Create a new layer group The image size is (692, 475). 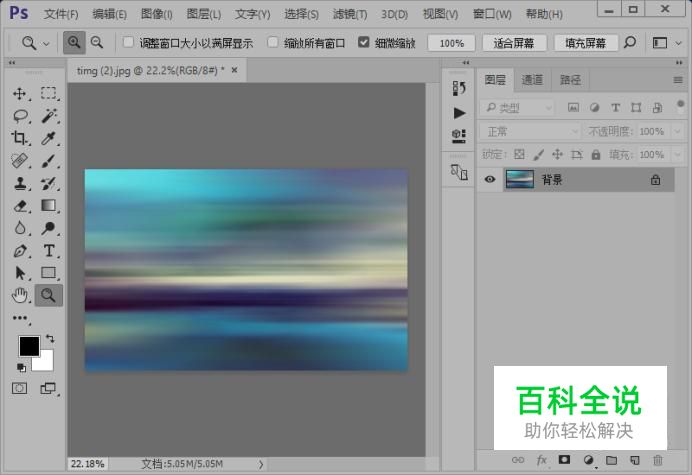click(x=611, y=460)
